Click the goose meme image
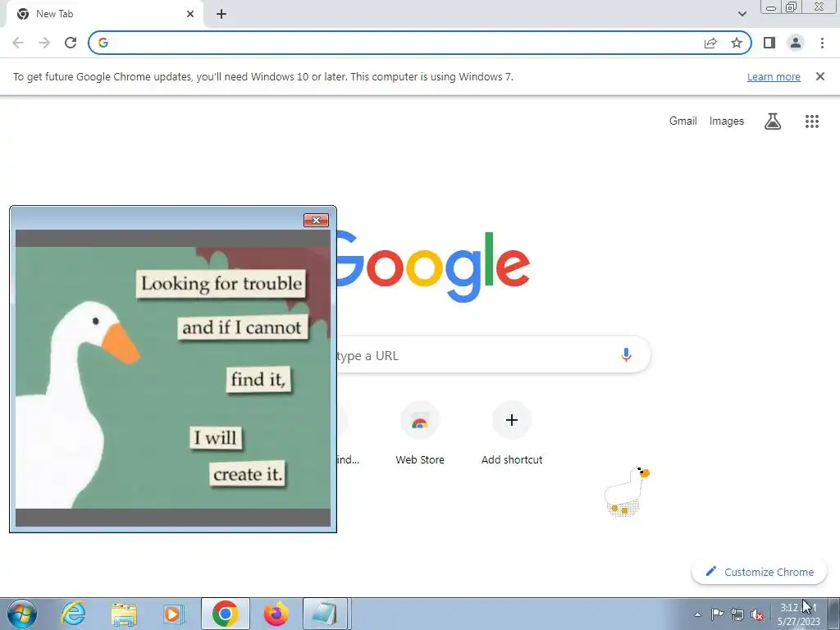This screenshot has width=840, height=630. [x=173, y=377]
